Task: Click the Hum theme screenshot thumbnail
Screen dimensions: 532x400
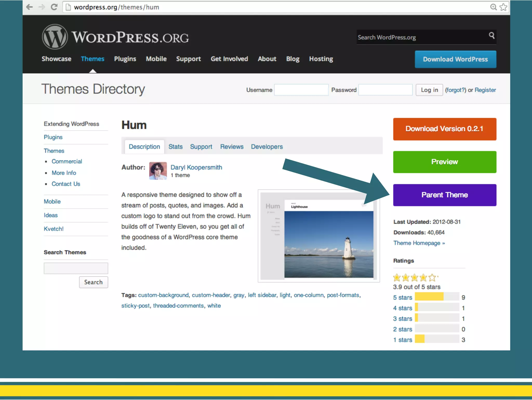Action: (318, 236)
